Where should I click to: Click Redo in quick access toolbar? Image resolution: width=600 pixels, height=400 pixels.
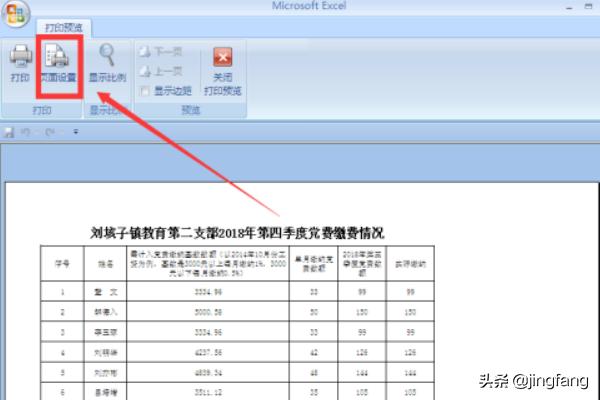(x=48, y=132)
